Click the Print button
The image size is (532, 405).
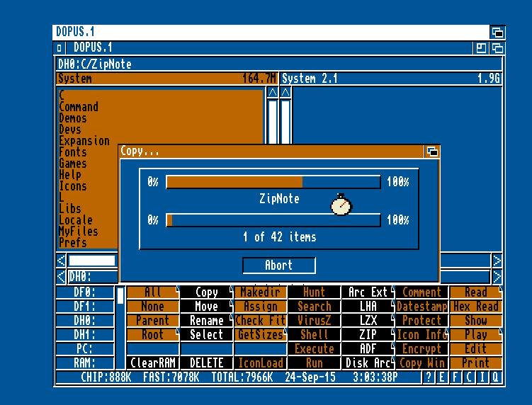(x=475, y=363)
